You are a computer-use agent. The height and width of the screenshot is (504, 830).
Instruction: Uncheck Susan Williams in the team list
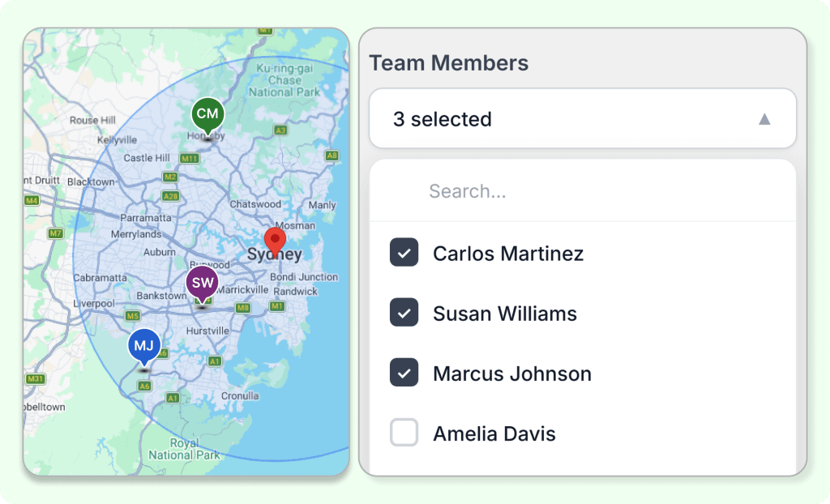[x=404, y=313]
